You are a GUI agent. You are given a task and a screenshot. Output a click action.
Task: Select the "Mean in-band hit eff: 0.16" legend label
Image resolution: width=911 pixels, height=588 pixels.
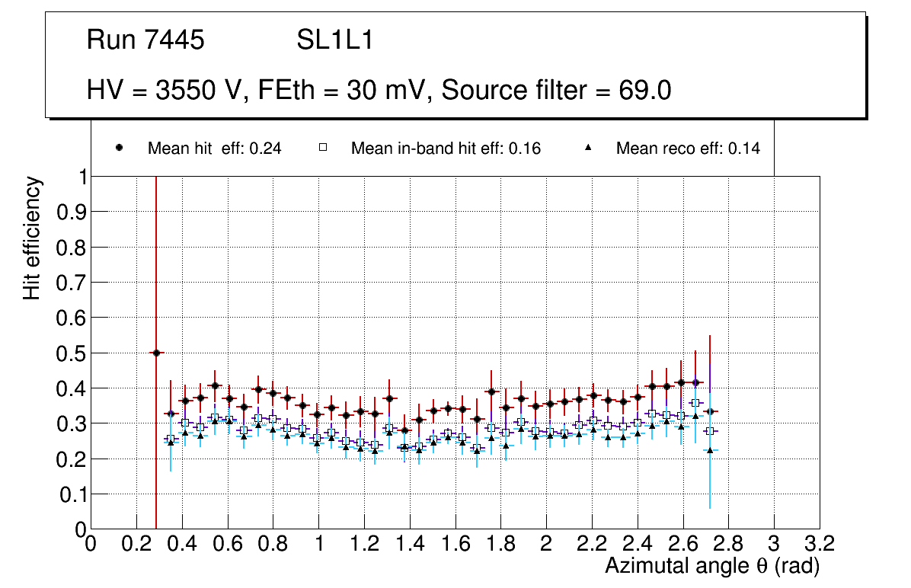tap(446, 149)
